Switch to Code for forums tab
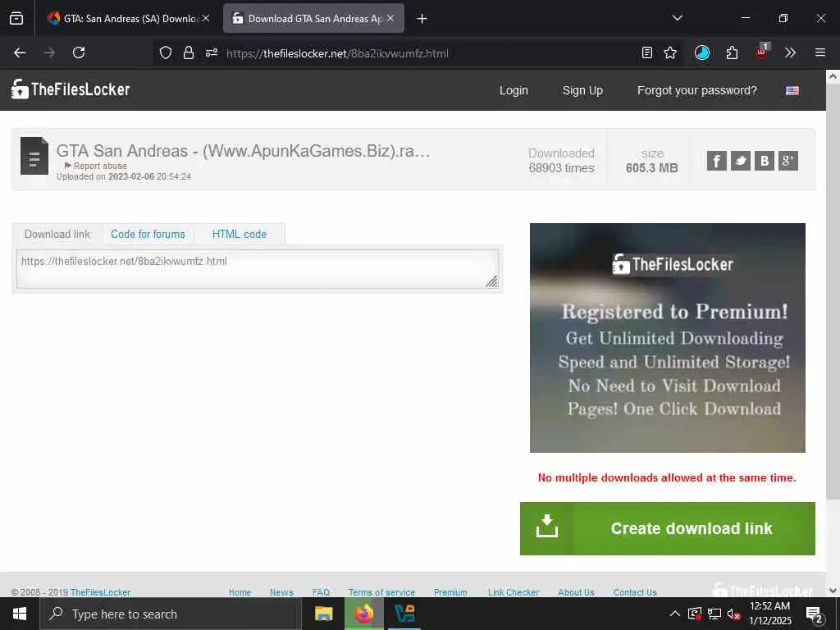 pyautogui.click(x=148, y=234)
